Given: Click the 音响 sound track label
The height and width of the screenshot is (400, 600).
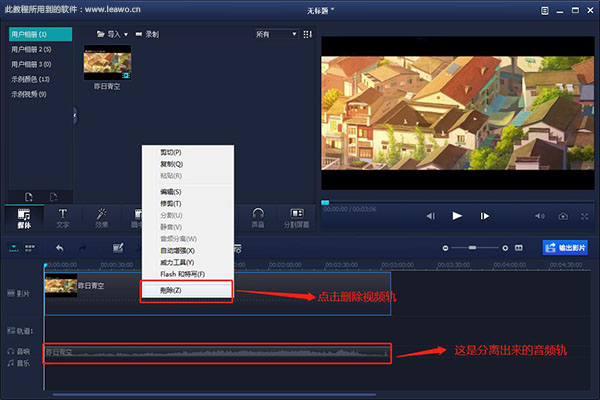Looking at the screenshot, I should click(x=18, y=351).
